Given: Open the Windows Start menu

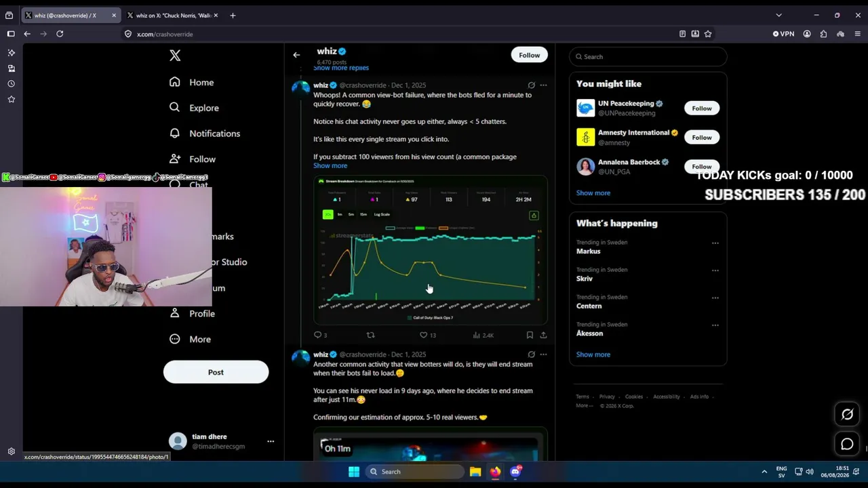Looking at the screenshot, I should (354, 472).
